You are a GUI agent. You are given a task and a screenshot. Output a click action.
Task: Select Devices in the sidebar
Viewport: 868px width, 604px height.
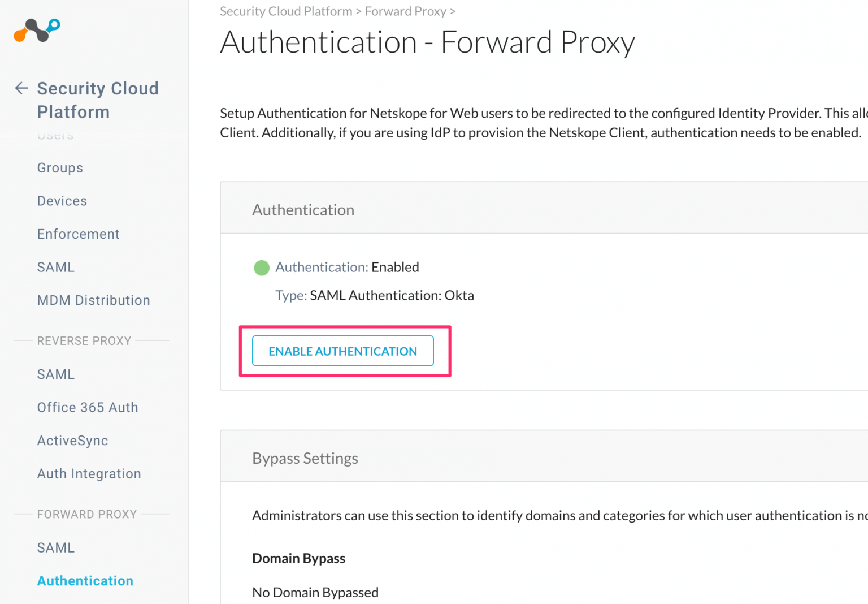pos(62,201)
